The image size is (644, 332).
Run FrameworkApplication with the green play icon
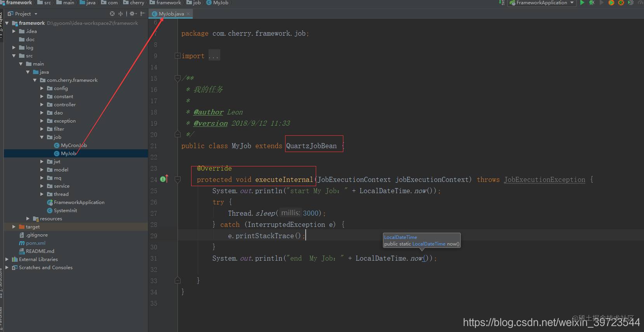point(582,3)
